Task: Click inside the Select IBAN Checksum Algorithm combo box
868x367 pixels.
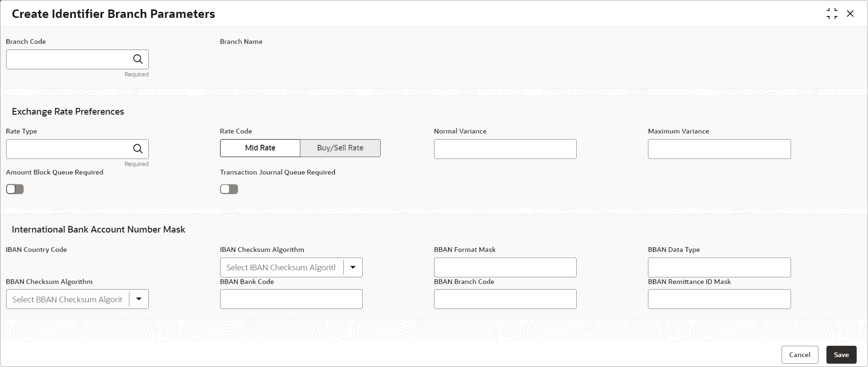Action: tap(281, 267)
